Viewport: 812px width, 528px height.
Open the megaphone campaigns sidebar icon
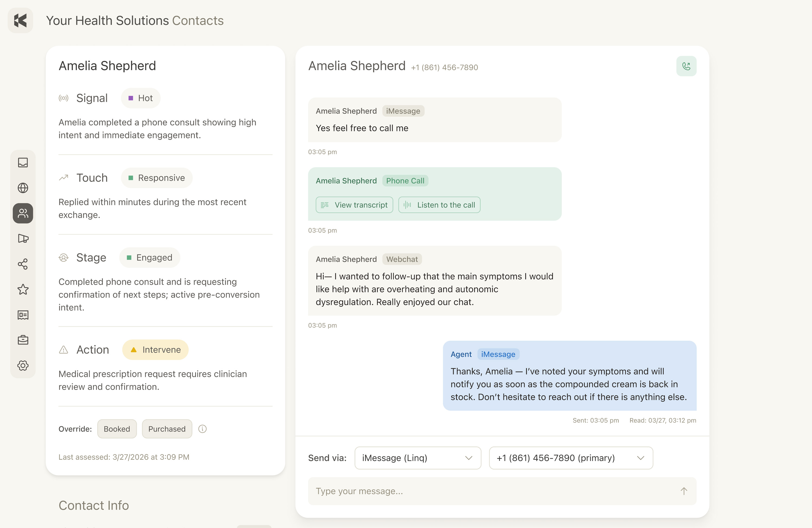[23, 239]
